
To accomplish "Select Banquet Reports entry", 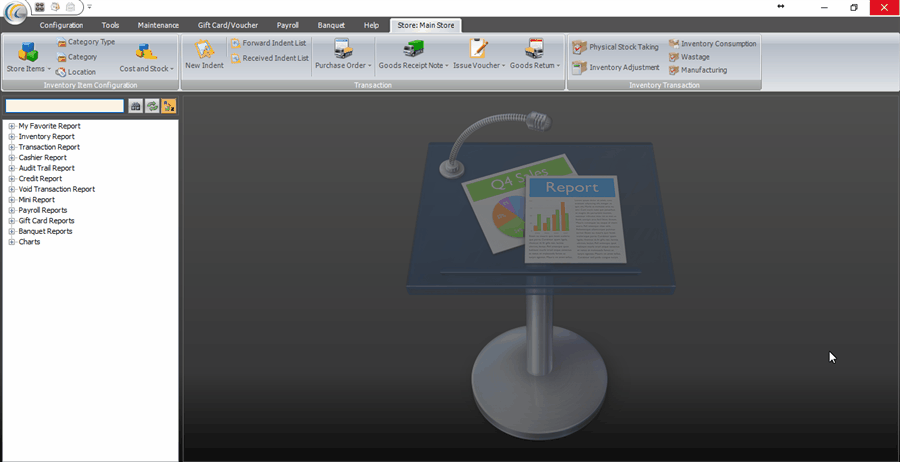I will pos(45,231).
